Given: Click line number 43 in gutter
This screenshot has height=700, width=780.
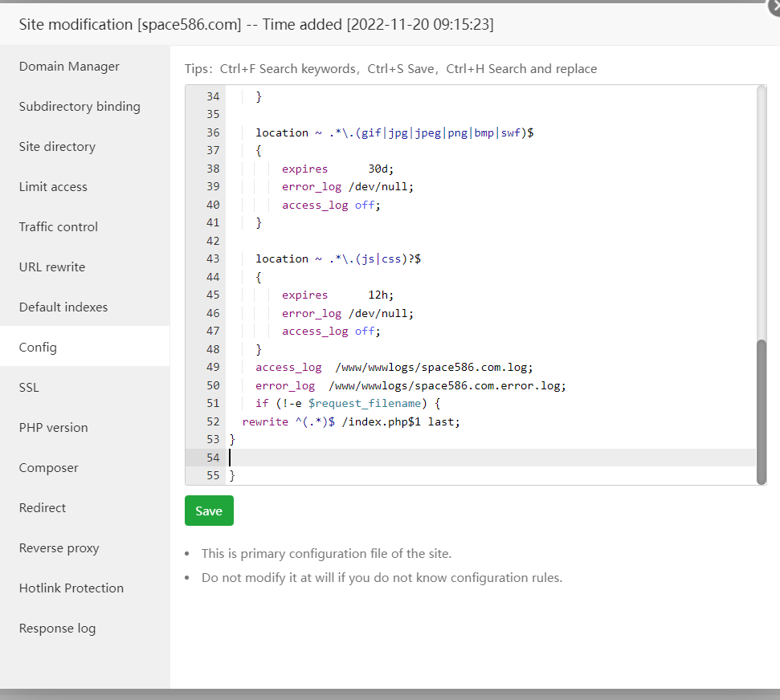Looking at the screenshot, I should [x=213, y=258].
